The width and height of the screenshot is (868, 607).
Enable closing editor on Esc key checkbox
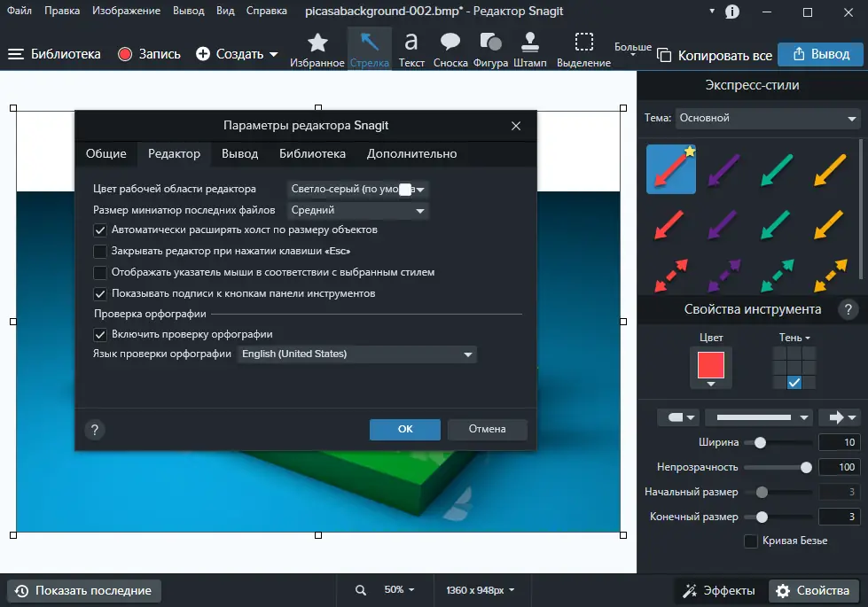click(100, 251)
